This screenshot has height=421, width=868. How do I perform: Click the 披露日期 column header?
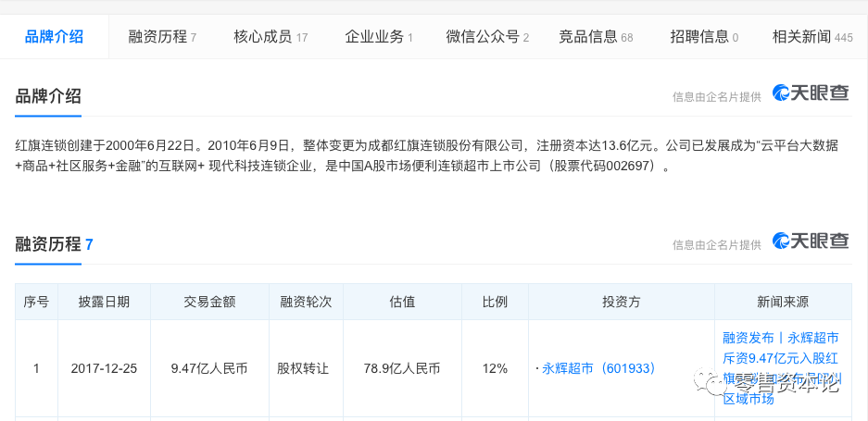pos(104,302)
